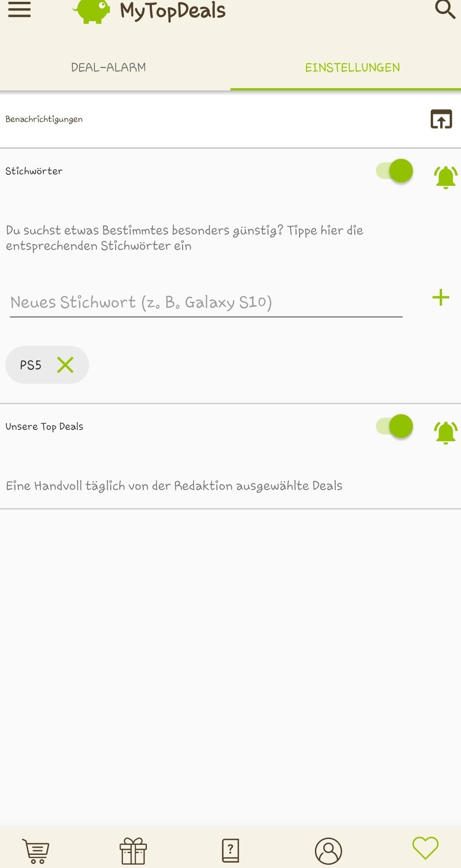Open the gift box section
Image resolution: width=461 pixels, height=868 pixels.
[133, 851]
